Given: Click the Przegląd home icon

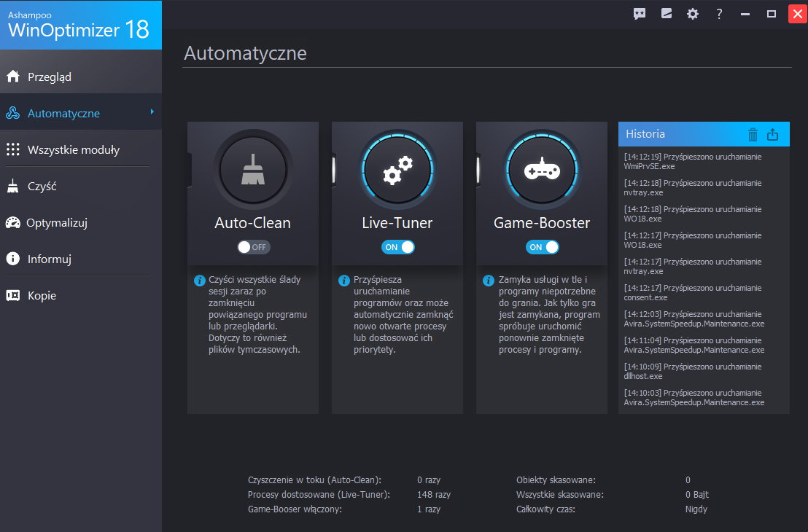Looking at the screenshot, I should [x=13, y=77].
